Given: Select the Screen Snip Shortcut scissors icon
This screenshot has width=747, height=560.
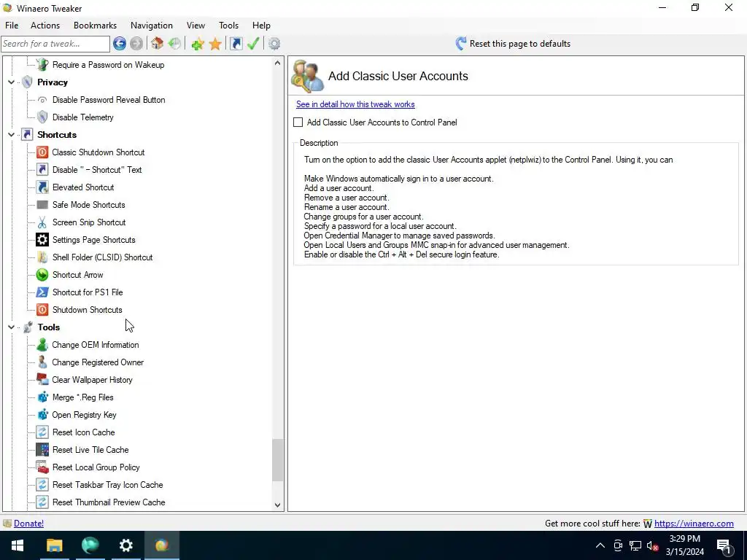Looking at the screenshot, I should tap(42, 222).
